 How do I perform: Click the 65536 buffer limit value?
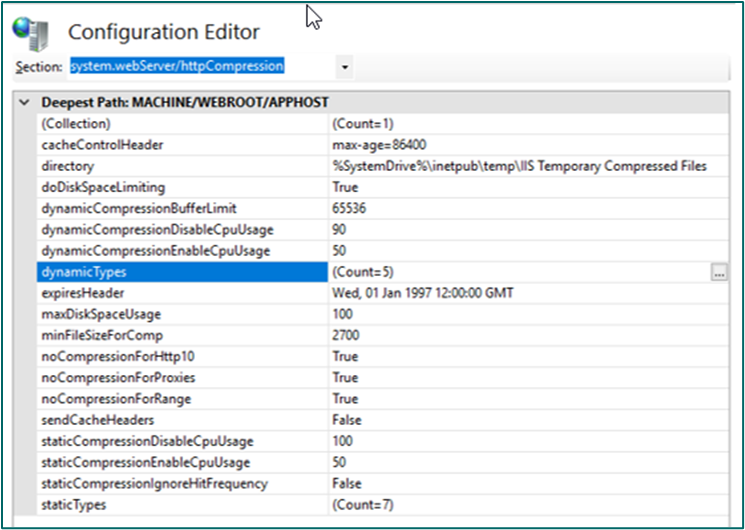349,208
